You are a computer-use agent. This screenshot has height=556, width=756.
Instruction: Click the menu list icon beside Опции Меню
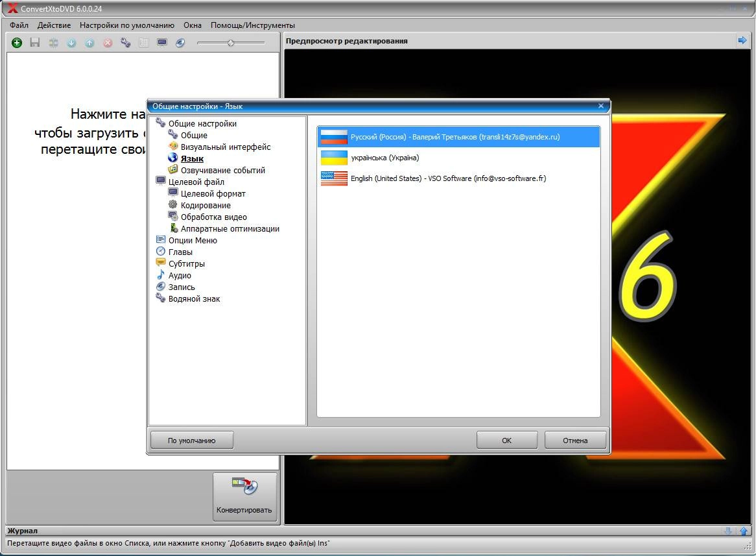(x=161, y=239)
